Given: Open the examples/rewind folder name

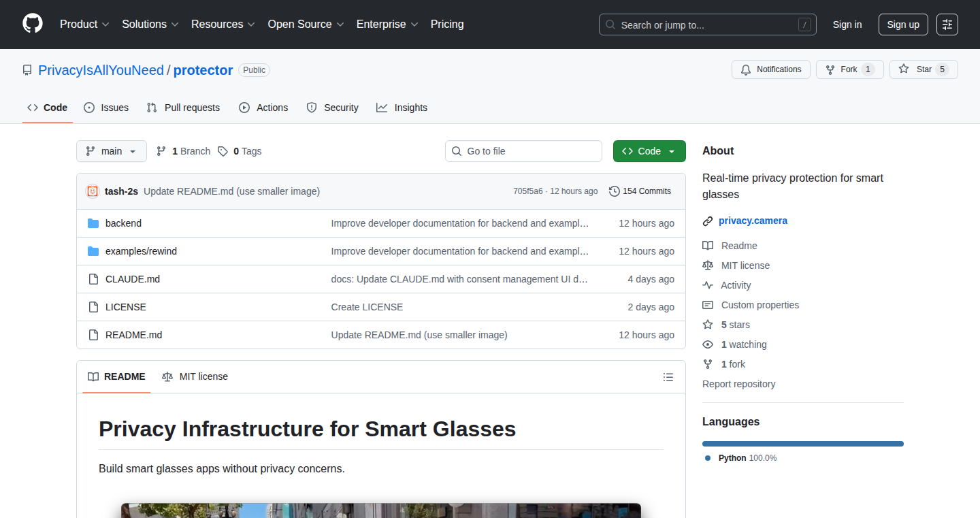Looking at the screenshot, I should (141, 251).
